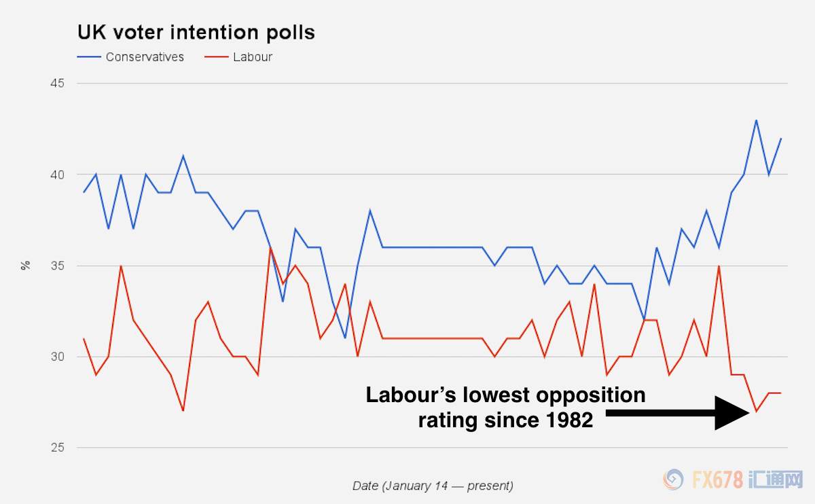Click the Conservatives line peak at 43 percent
Screen dimensions: 815x504
pos(756,120)
